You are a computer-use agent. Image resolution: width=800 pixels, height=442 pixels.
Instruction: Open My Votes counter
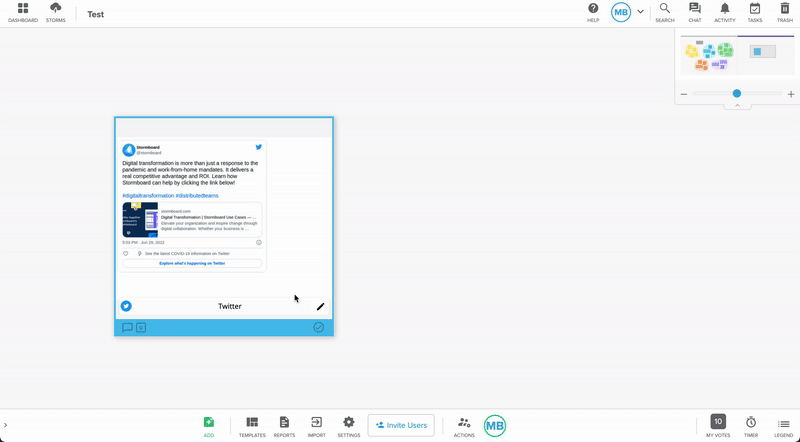pos(718,426)
